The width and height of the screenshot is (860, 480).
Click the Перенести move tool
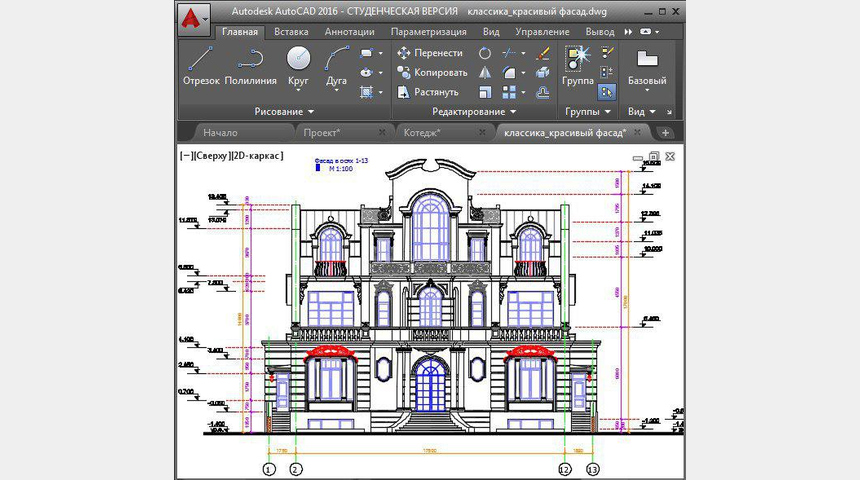tap(430, 53)
